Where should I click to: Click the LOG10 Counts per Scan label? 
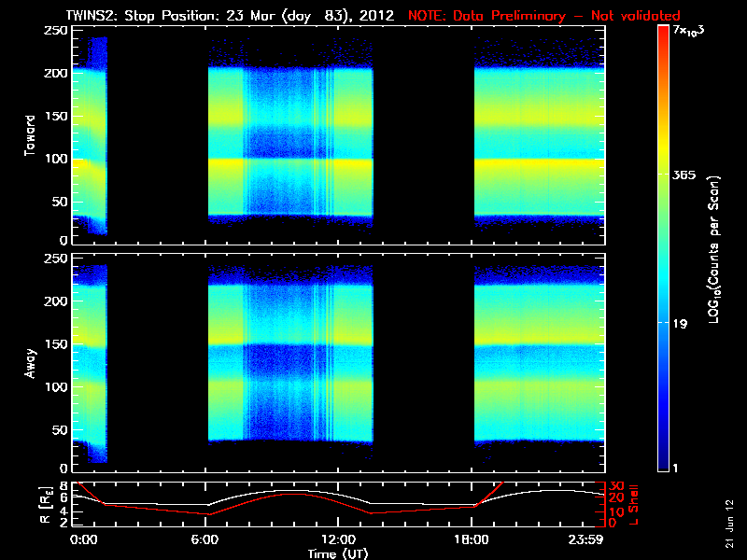pos(714,250)
